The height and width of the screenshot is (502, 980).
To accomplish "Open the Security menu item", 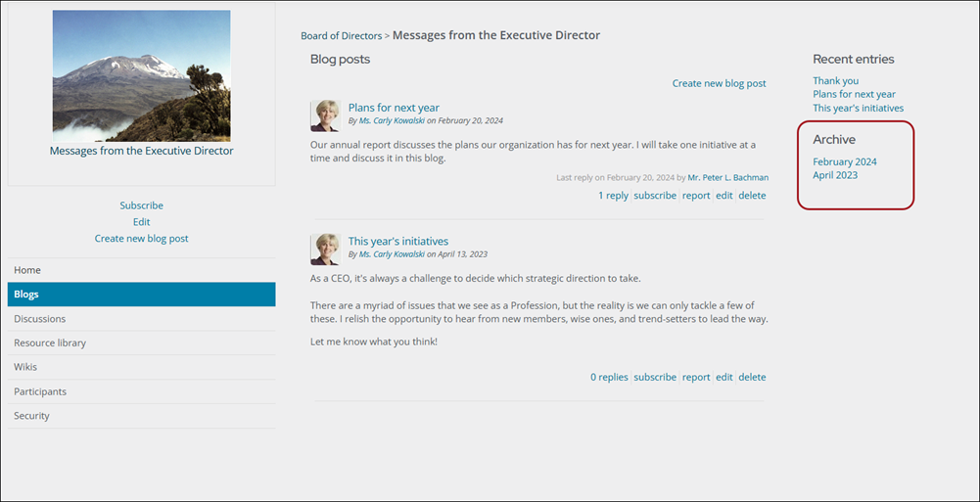I will click(x=141, y=416).
